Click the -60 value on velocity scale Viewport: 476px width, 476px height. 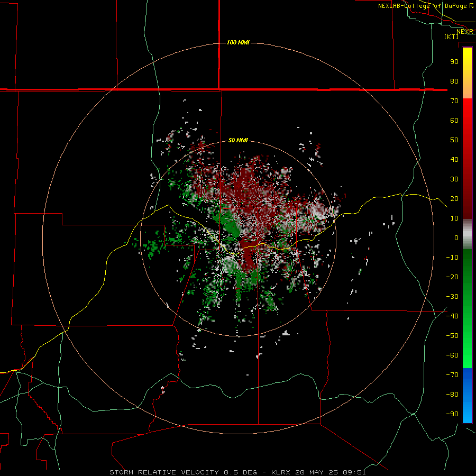click(452, 355)
